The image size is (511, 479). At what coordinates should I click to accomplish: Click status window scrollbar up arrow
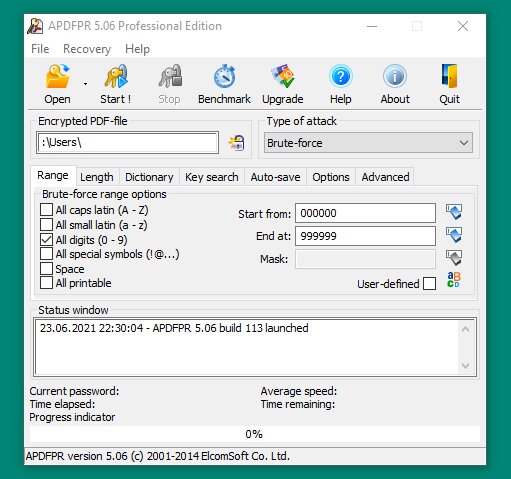pos(466,330)
